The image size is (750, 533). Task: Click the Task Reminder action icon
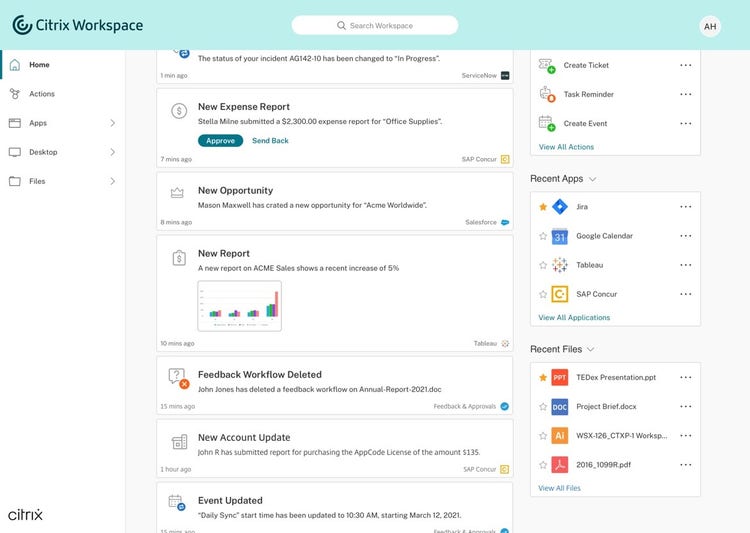click(x=547, y=94)
